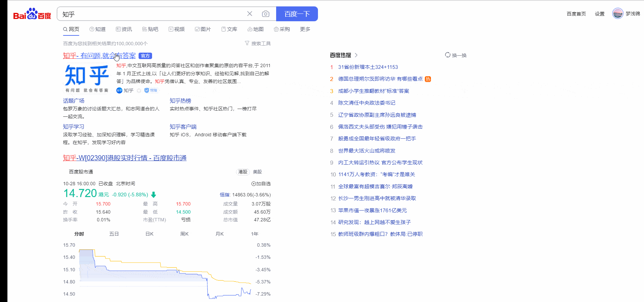The width and height of the screenshot is (644, 302).
Task: Click the 百度一下 search button
Action: coord(297,14)
